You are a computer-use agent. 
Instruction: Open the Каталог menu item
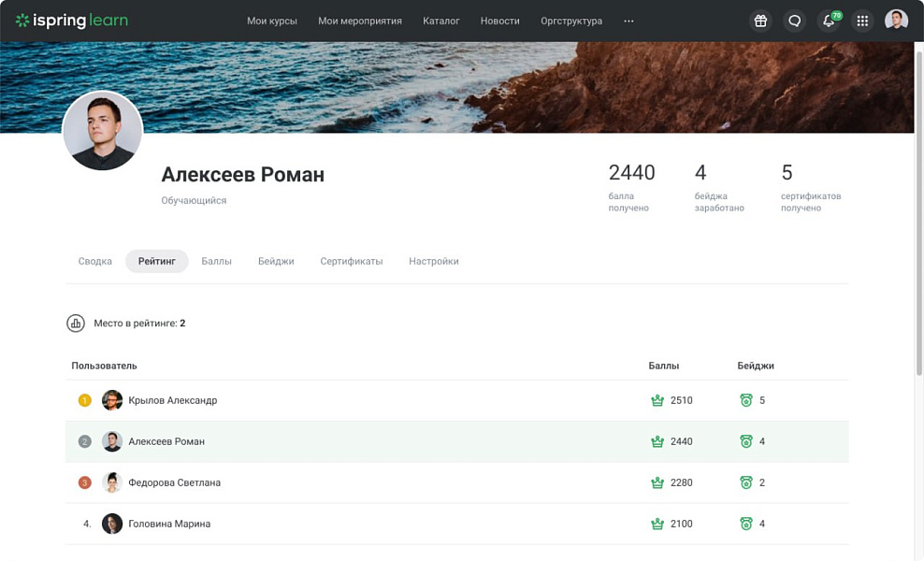(440, 20)
